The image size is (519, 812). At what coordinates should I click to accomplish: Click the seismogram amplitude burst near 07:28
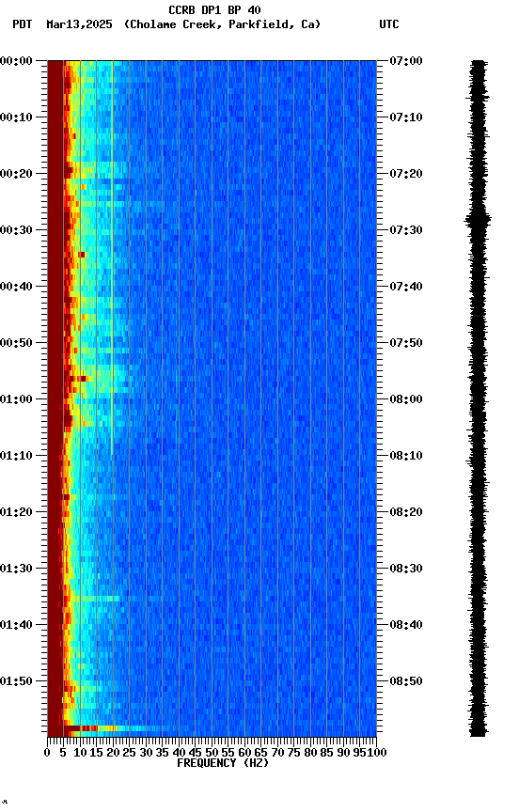(x=478, y=221)
